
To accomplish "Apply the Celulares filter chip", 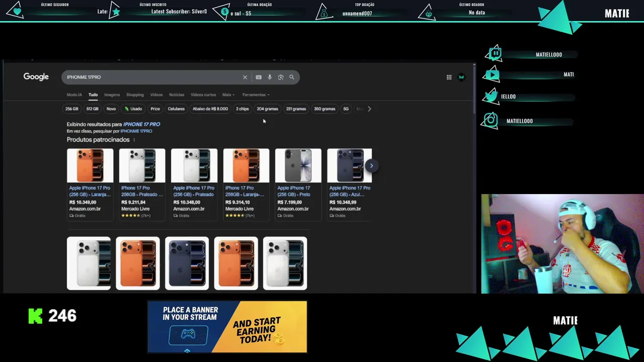I will [x=176, y=109].
